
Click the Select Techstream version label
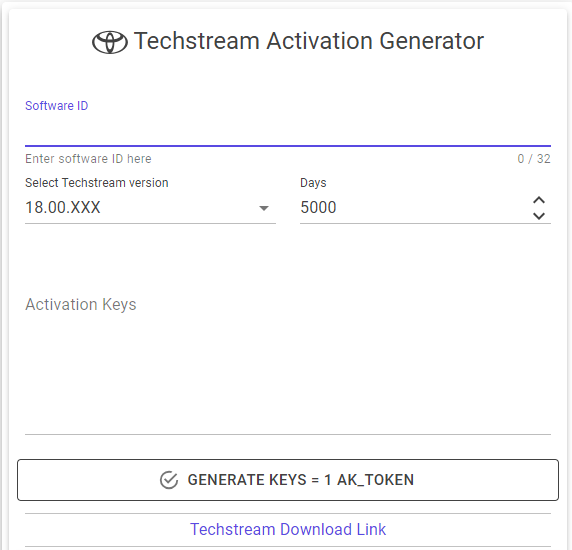pos(97,183)
